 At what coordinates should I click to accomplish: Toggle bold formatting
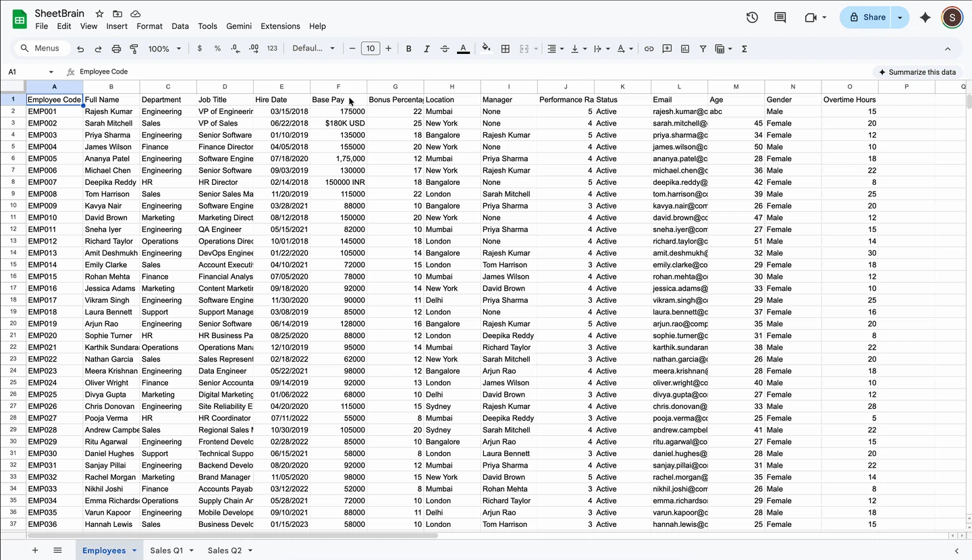pyautogui.click(x=408, y=49)
